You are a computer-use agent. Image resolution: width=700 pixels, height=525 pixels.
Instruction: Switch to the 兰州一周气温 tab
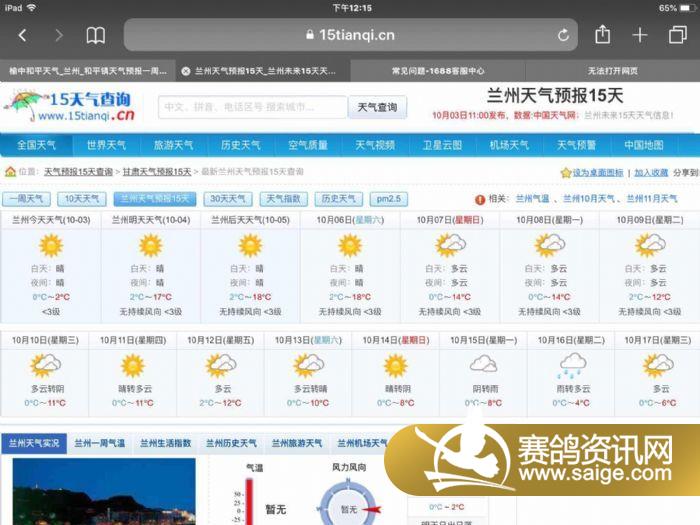click(99, 443)
